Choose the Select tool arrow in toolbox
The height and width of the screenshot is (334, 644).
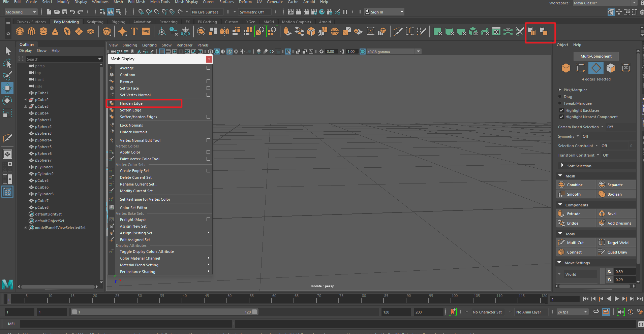7,51
